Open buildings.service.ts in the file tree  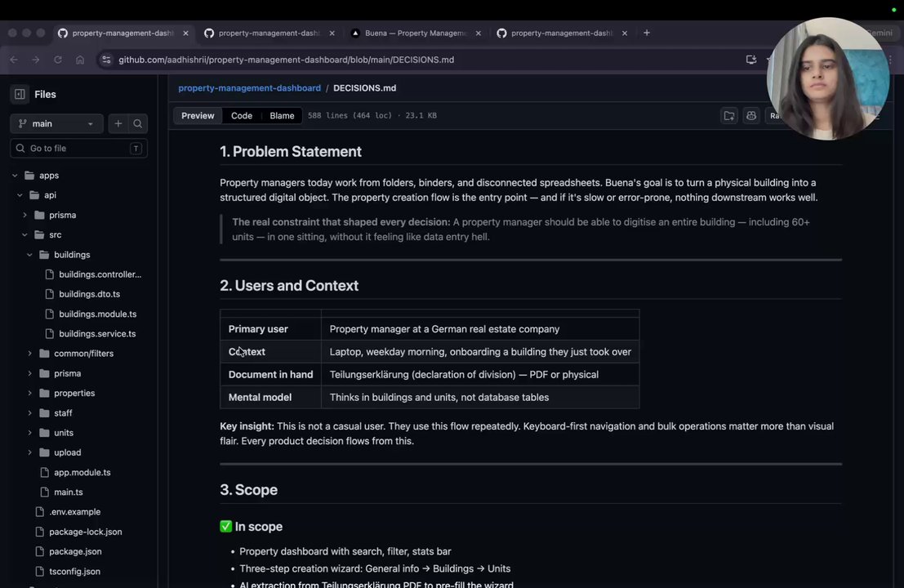[x=97, y=334]
